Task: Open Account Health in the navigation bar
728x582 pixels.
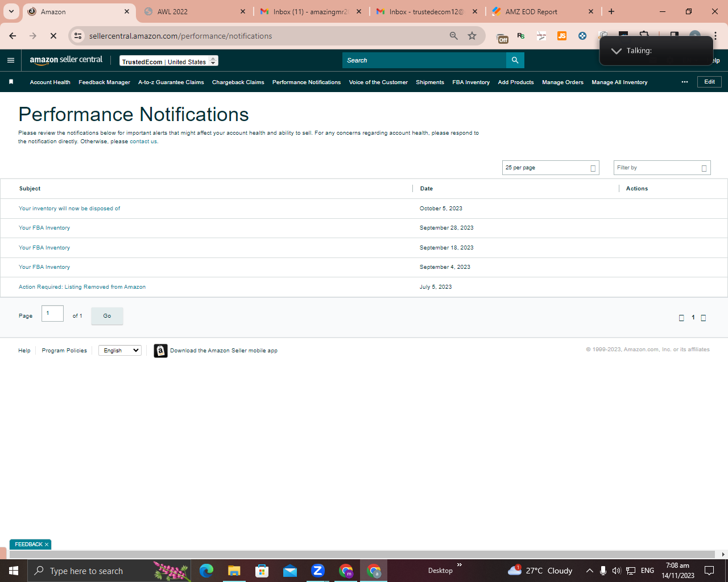Action: coord(50,82)
